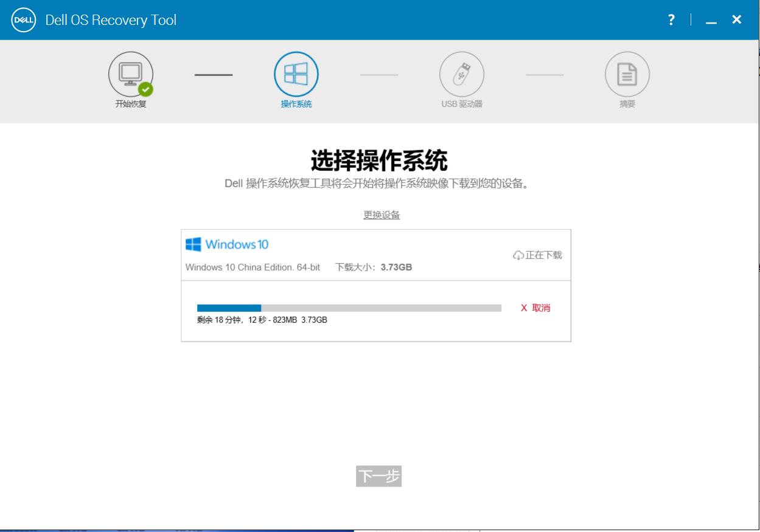Click the remaining time text 剩余 18 分钟
This screenshot has height=532, width=760.
[x=219, y=320]
